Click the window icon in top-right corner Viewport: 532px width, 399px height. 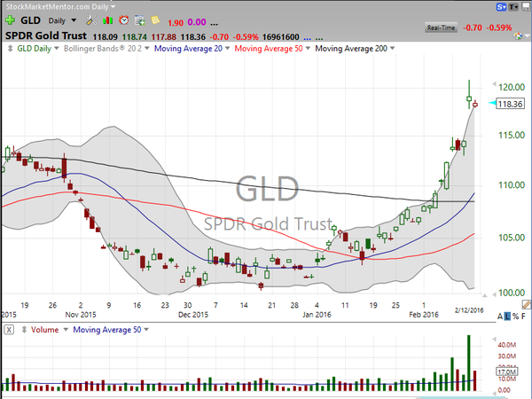tap(526, 7)
